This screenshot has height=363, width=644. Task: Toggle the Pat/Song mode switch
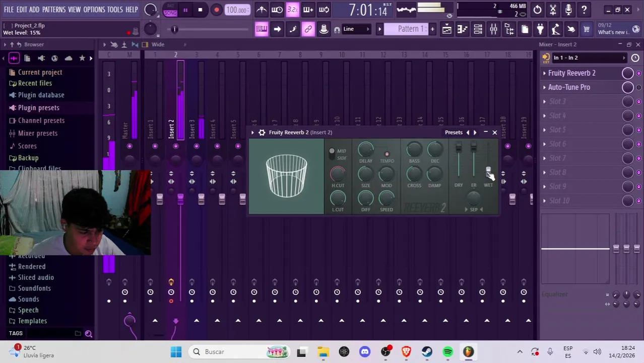pos(170,10)
